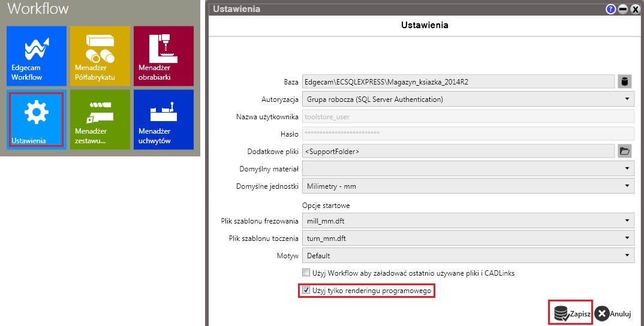Click the database icon next to Baza
Viewport: 644px width, 326px height.
coord(624,81)
